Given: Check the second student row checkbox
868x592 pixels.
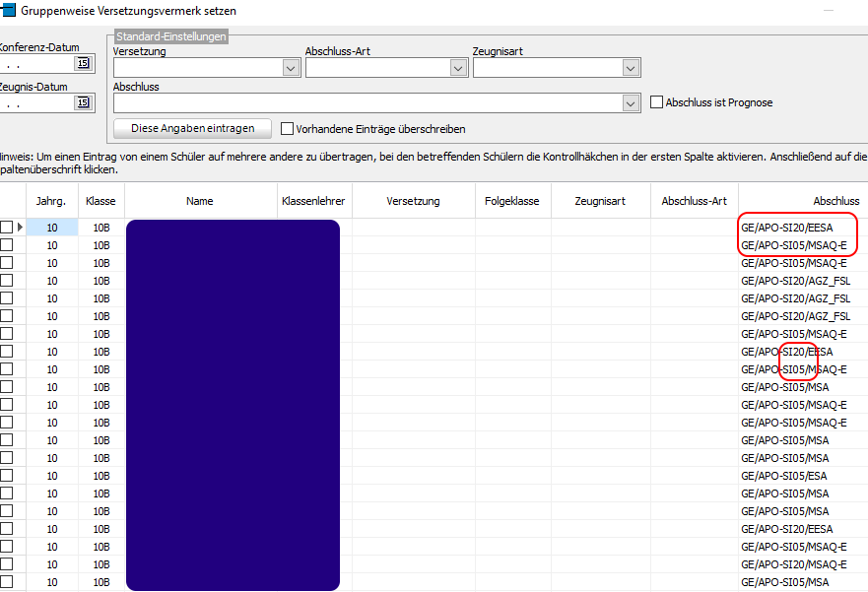Looking at the screenshot, I should 7,245.
